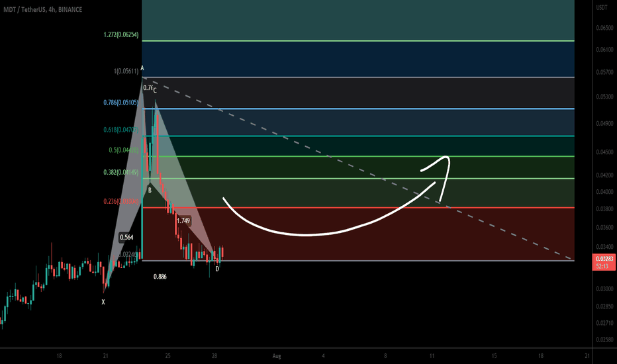Select the 1.272(0.06254) Fibonacci label
617x364 pixels.
pos(121,34)
